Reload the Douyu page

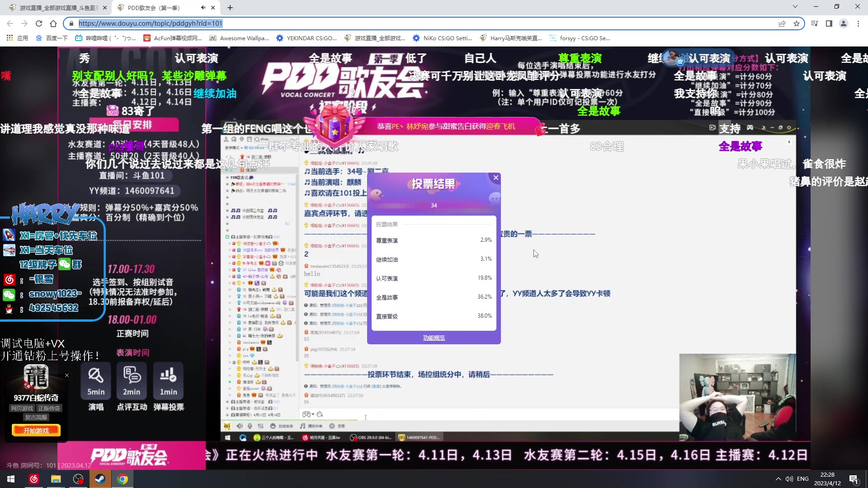point(39,23)
